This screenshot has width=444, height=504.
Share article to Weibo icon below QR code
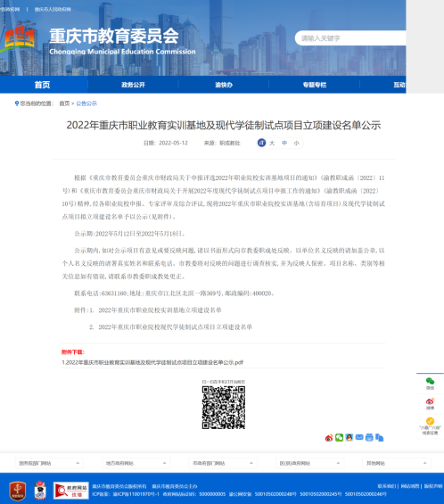tap(329, 438)
